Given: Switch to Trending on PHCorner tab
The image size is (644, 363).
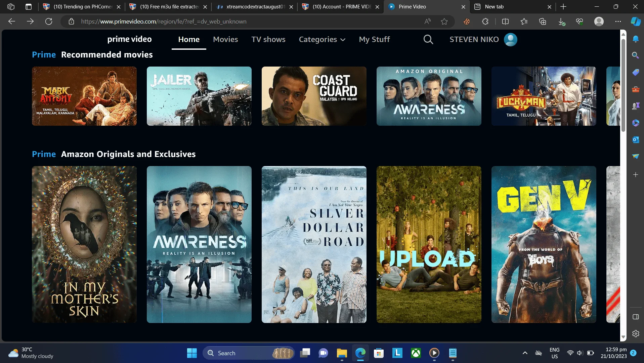Looking at the screenshot, I should point(82,7).
